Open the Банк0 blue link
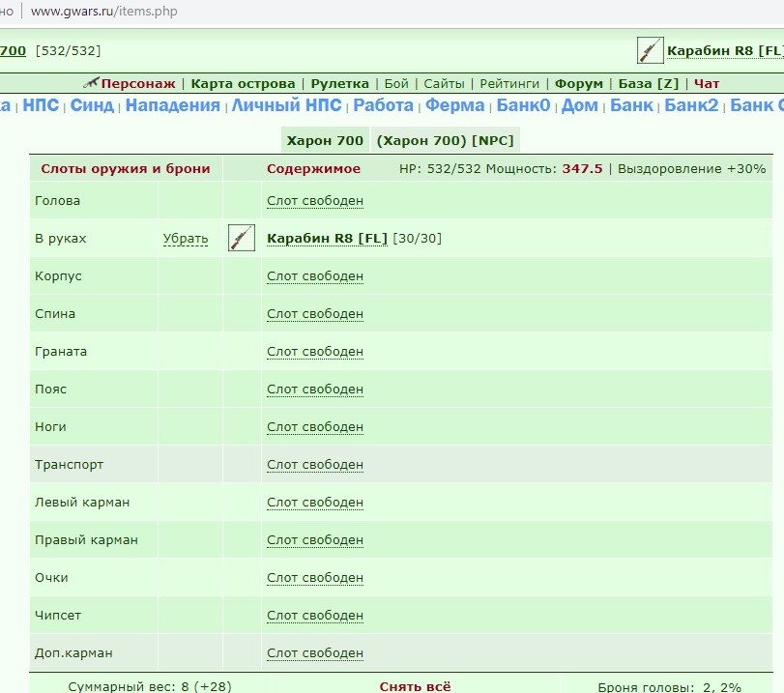The height and width of the screenshot is (693, 784). (x=523, y=105)
